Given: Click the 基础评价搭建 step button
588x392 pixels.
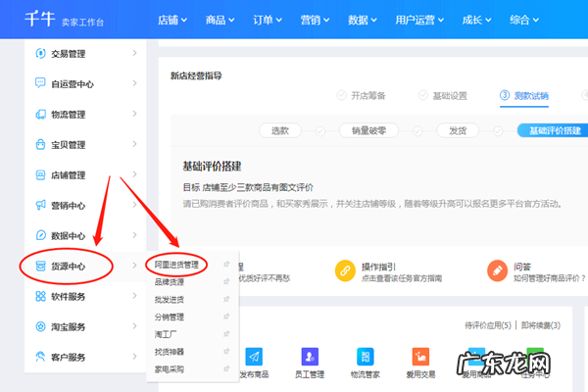Looking at the screenshot, I should tap(553, 130).
